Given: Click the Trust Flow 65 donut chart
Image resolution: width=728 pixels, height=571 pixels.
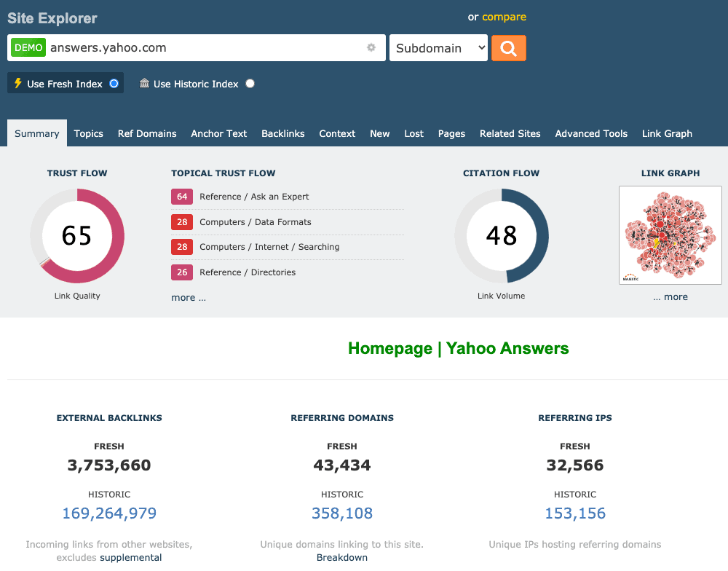Looking at the screenshot, I should click(x=77, y=235).
